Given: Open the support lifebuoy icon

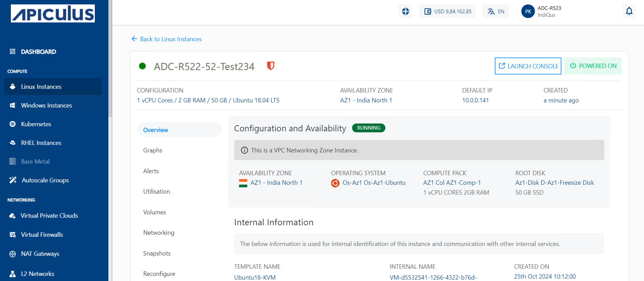Looking at the screenshot, I should 405,11.
